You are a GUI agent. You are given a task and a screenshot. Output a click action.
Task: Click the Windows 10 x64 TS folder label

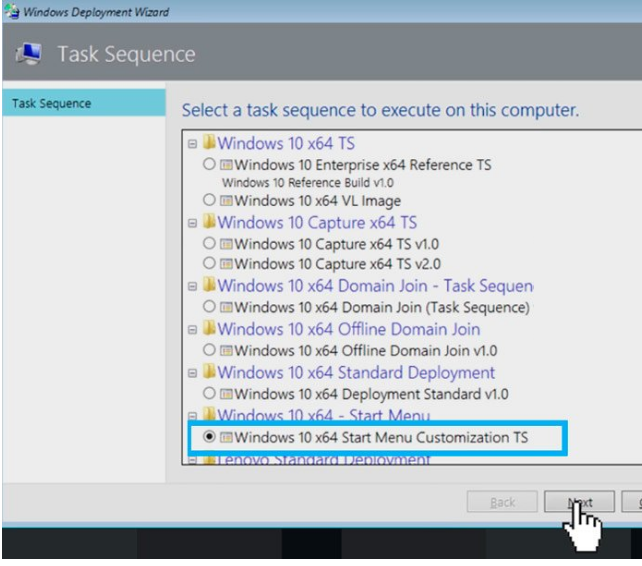click(x=286, y=143)
